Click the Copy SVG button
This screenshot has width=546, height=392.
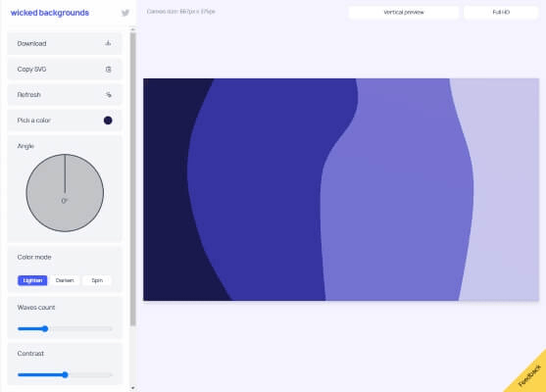coord(65,70)
